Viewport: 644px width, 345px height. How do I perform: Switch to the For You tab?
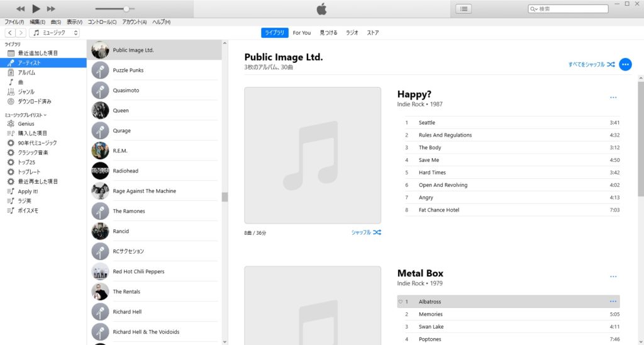(x=302, y=33)
